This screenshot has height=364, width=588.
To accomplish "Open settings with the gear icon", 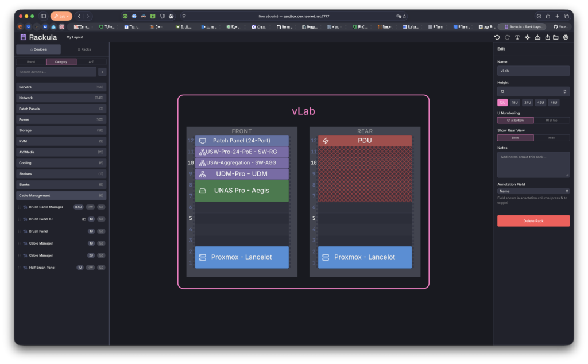I will [x=566, y=37].
